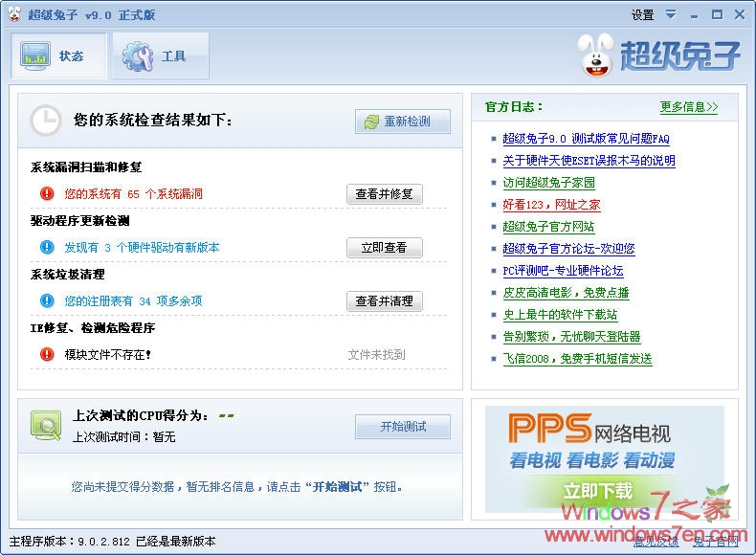756x555 pixels.
Task: Open 访问超级兔子家园 link
Action: click(x=548, y=183)
